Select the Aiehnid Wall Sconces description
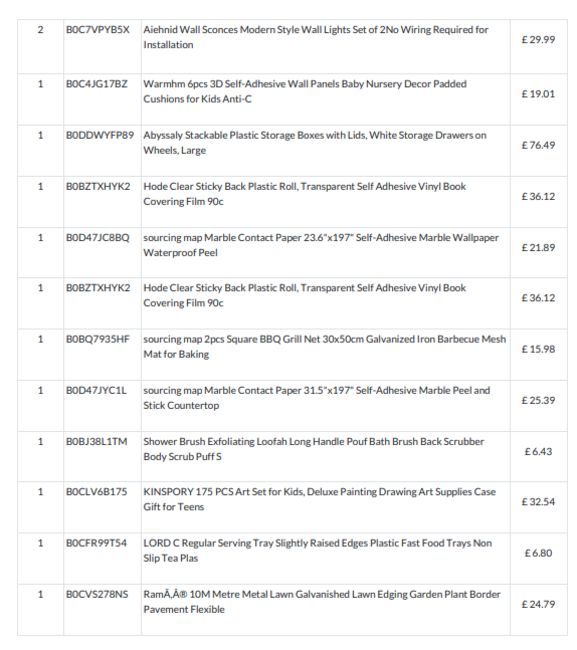Screen dimensions: 577x650 (315, 37)
